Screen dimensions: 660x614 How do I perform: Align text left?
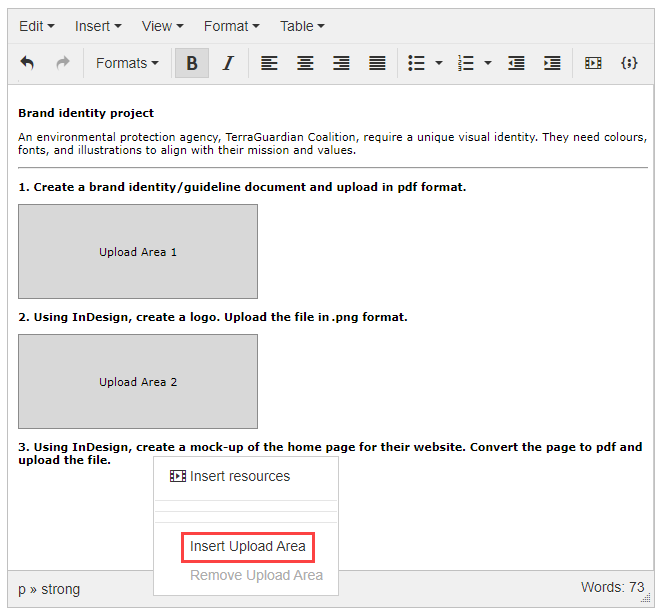[x=269, y=63]
